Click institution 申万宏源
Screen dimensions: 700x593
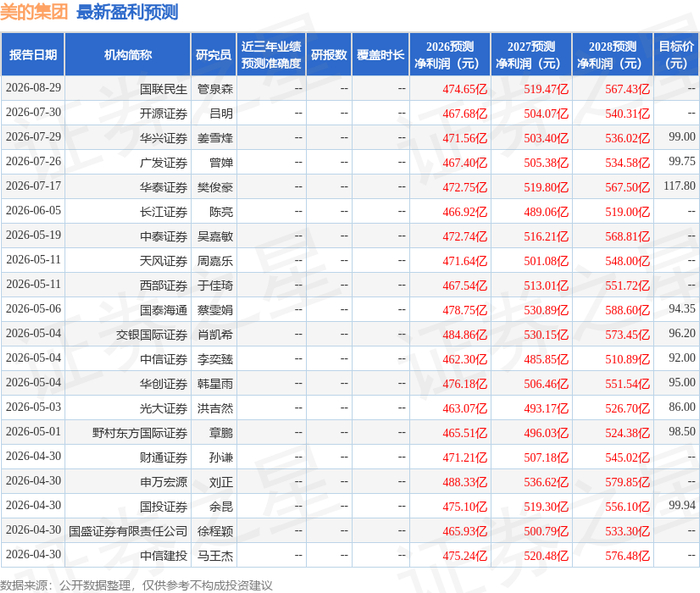tap(163, 482)
